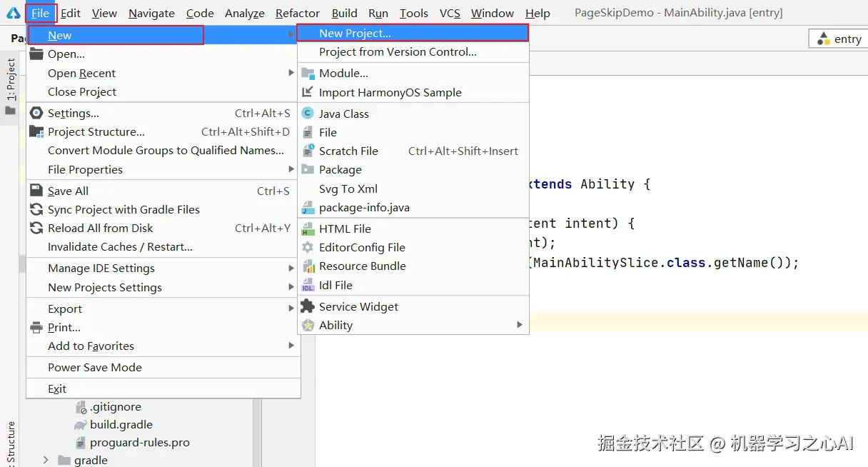This screenshot has width=868, height=467.
Task: Expand the gradle folder tree node
Action: point(46,460)
